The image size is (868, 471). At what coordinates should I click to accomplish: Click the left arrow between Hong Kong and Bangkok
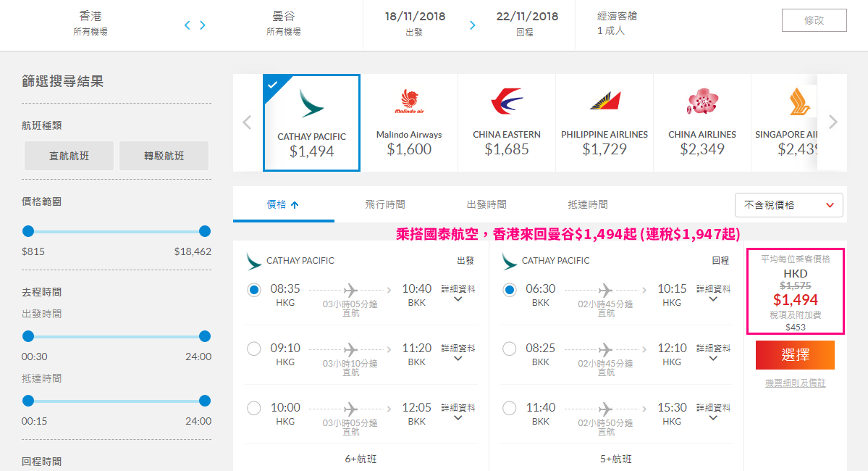coord(187,25)
